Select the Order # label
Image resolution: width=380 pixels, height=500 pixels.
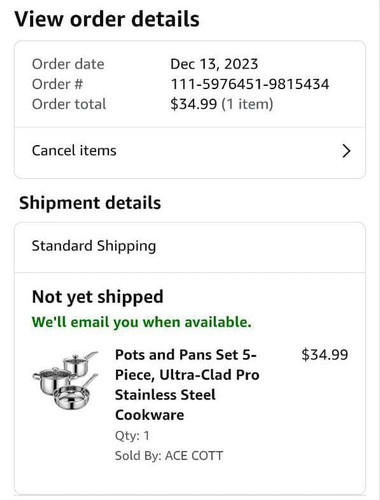pyautogui.click(x=57, y=84)
